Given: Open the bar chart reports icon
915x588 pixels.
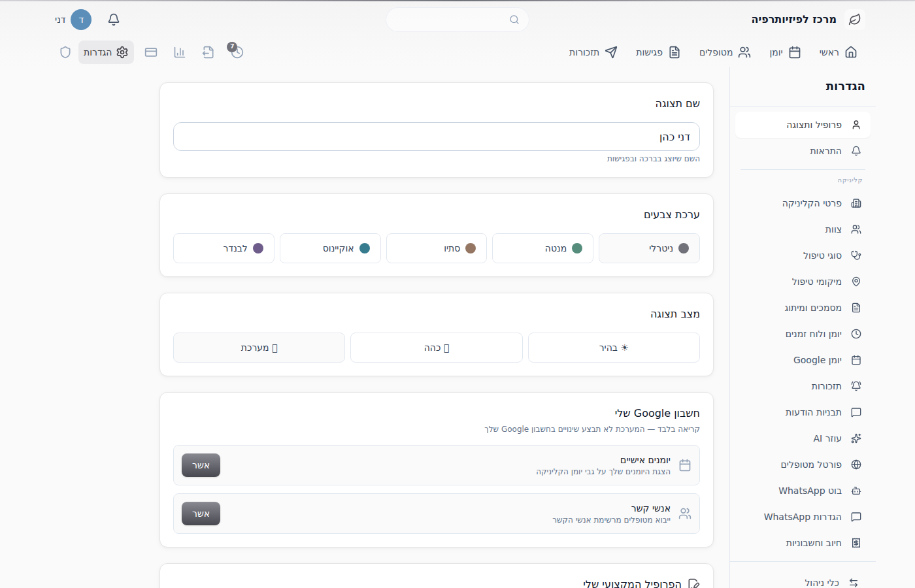Looking at the screenshot, I should click(180, 52).
